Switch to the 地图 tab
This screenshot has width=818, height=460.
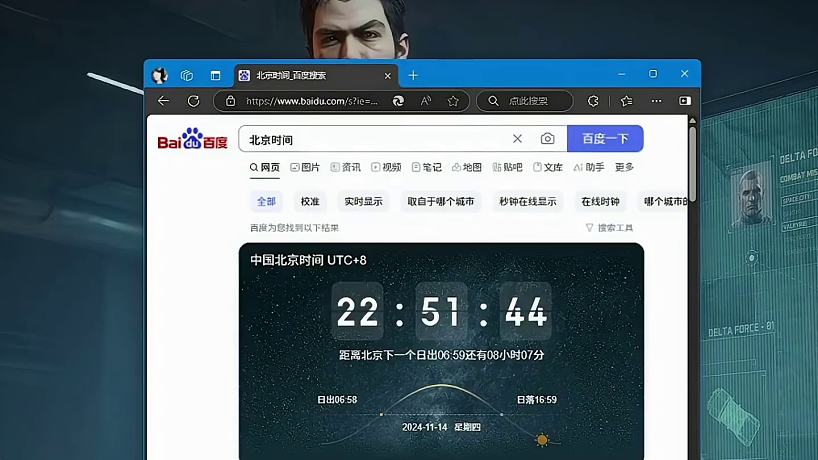coord(467,167)
